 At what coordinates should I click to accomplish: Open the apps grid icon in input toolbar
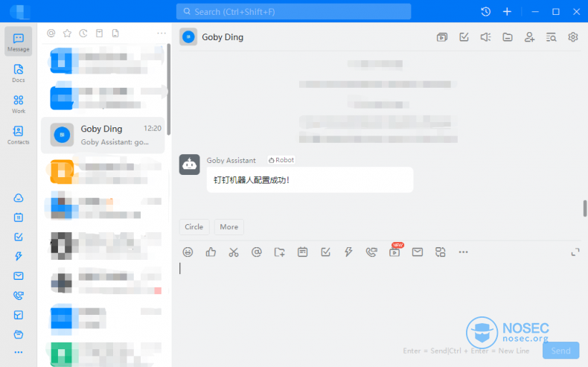coord(440,252)
